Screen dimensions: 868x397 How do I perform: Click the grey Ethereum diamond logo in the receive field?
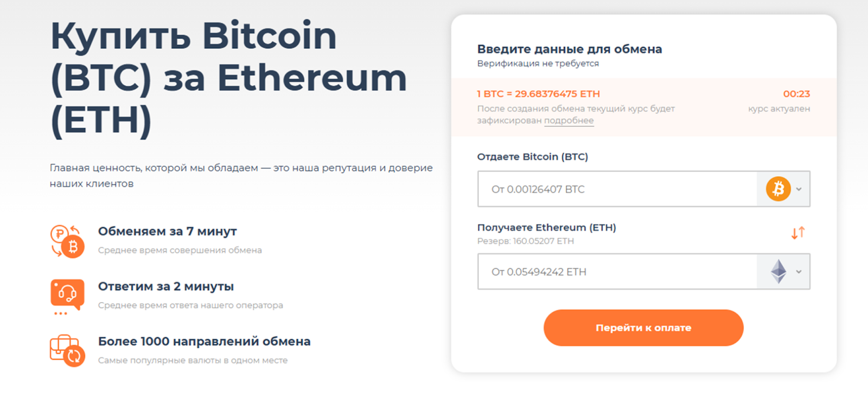tap(778, 271)
